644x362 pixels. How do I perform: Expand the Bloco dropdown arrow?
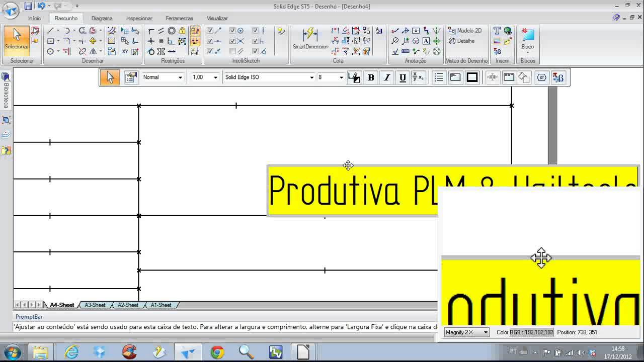[527, 53]
